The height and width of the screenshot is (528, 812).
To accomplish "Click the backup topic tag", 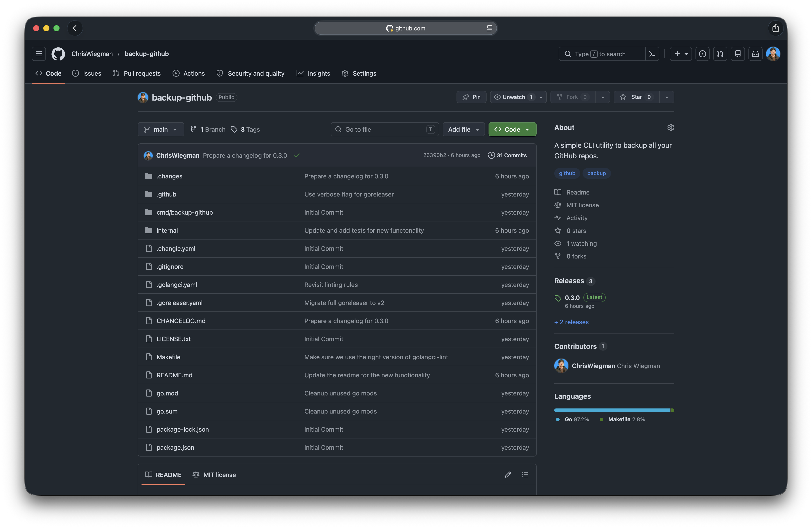I will pos(596,173).
